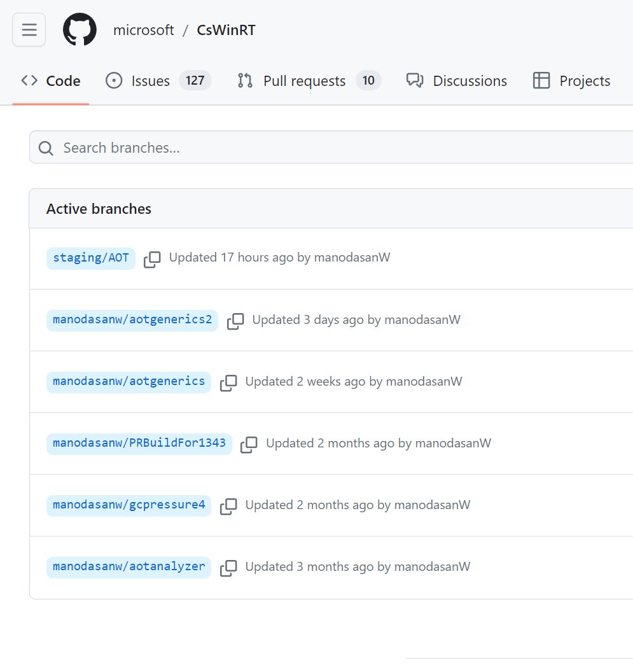Open the microsoft organization link
Screen dimensions: 633x672
tap(144, 30)
